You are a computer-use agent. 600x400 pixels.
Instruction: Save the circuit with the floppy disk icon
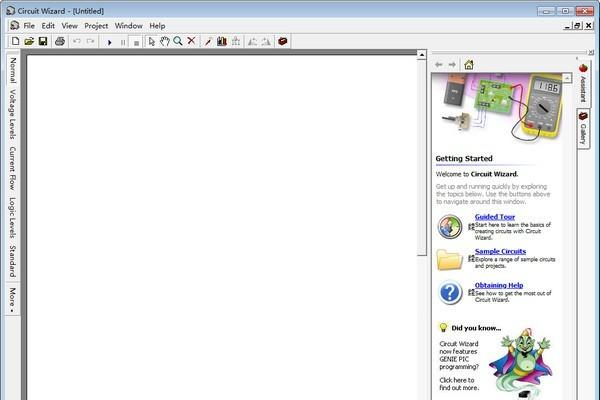(43, 41)
